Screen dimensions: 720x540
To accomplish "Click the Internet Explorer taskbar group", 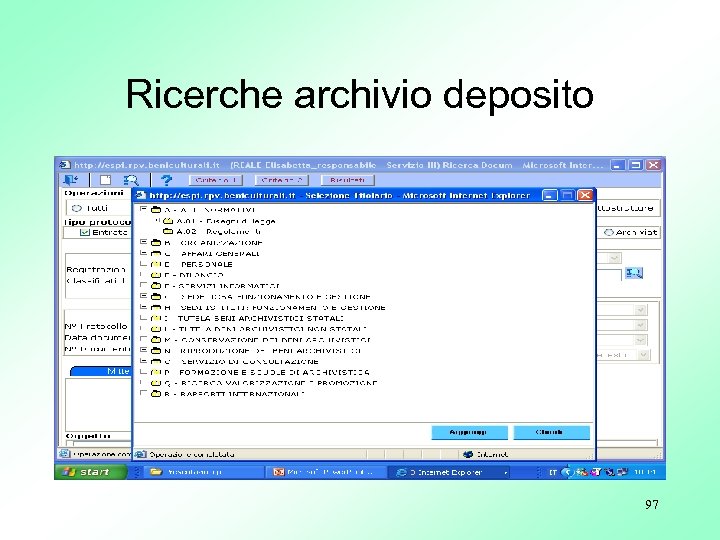I will (x=450, y=472).
